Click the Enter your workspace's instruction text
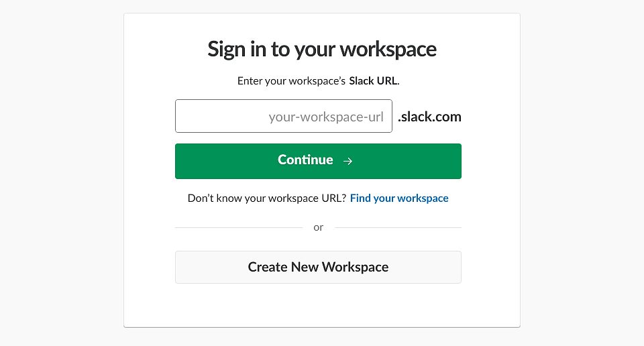Viewport: 644px width, 346px height. (x=291, y=81)
